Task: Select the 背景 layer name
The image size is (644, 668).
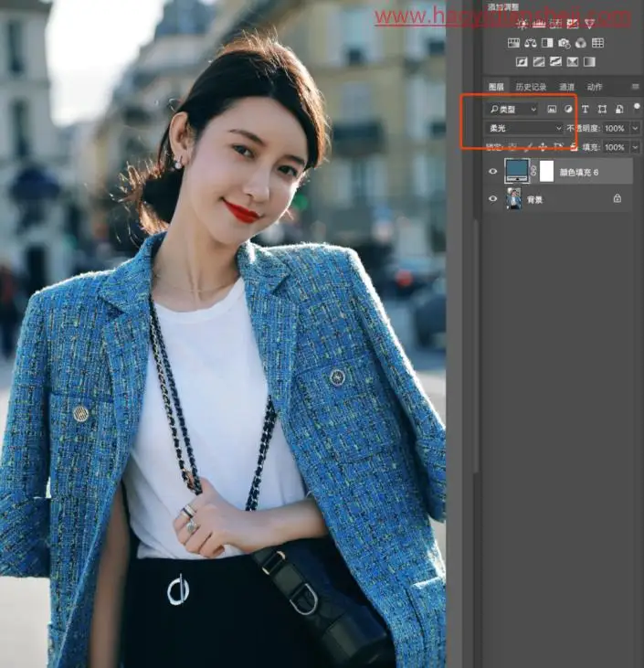Action: 535,199
